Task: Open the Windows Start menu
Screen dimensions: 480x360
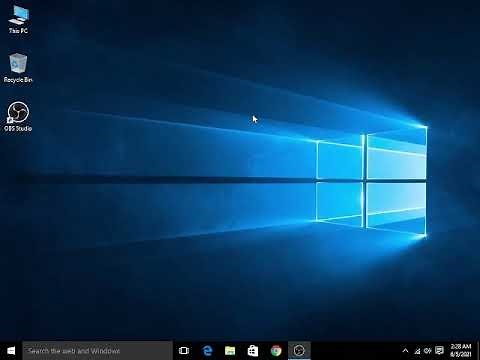Action: point(11,351)
